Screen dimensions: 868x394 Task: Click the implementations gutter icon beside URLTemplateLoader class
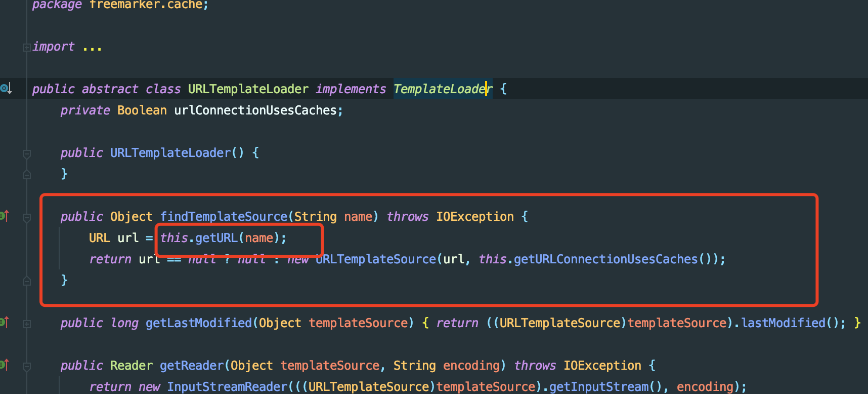6,89
